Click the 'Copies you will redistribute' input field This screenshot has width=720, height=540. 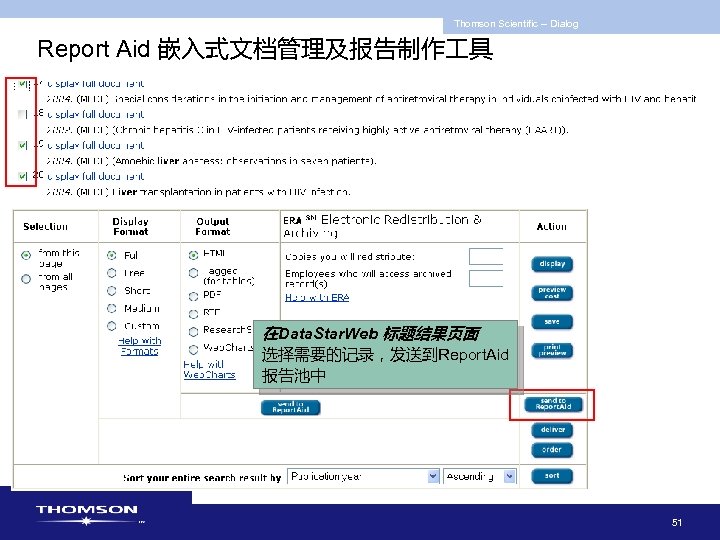[x=486, y=256]
